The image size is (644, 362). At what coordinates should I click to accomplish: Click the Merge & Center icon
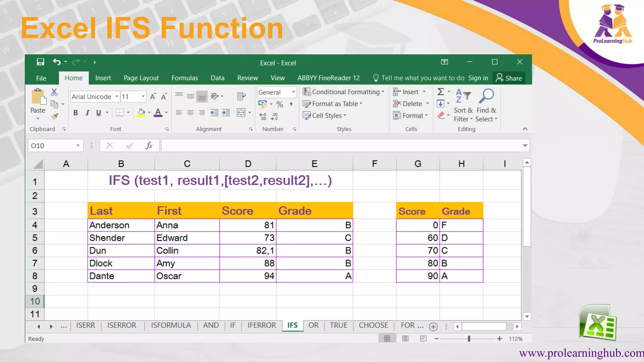(x=241, y=112)
